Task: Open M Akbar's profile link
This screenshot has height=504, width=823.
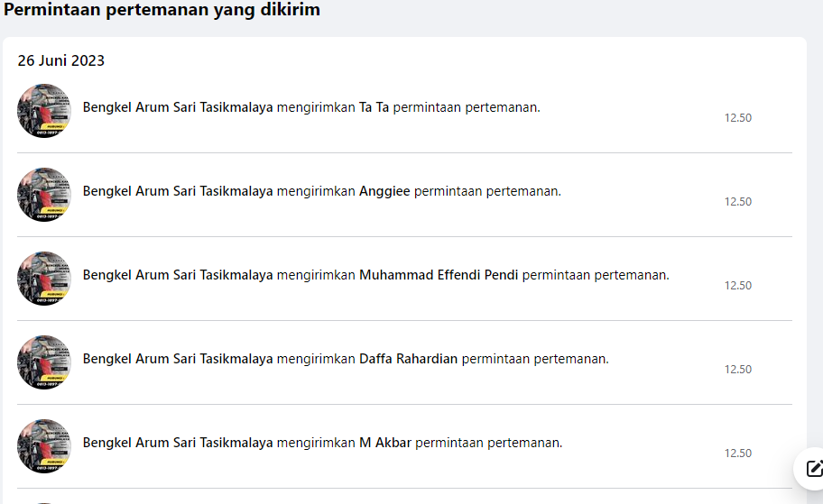Action: pyautogui.click(x=385, y=443)
